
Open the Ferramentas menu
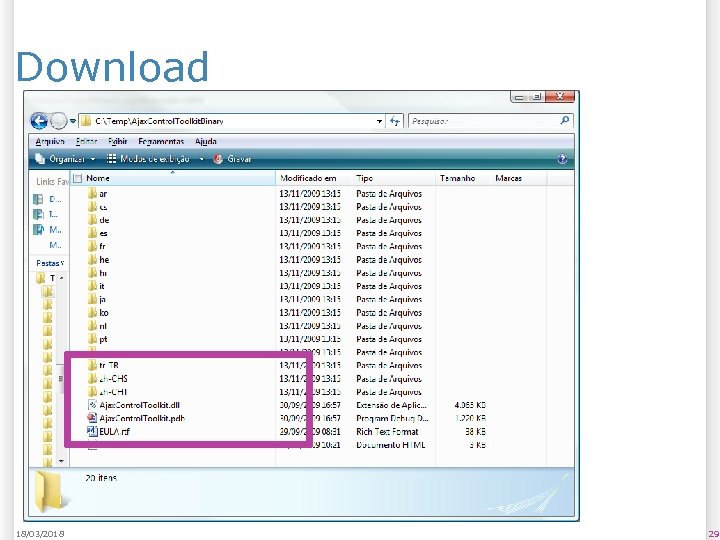(161, 141)
